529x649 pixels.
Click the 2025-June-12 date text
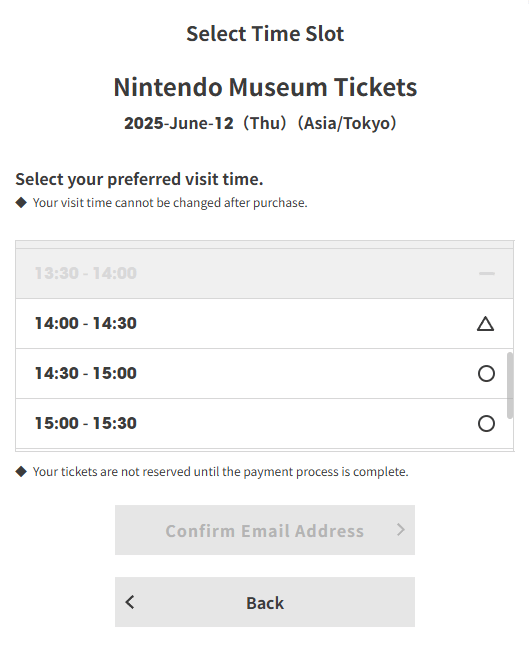[x=179, y=123]
